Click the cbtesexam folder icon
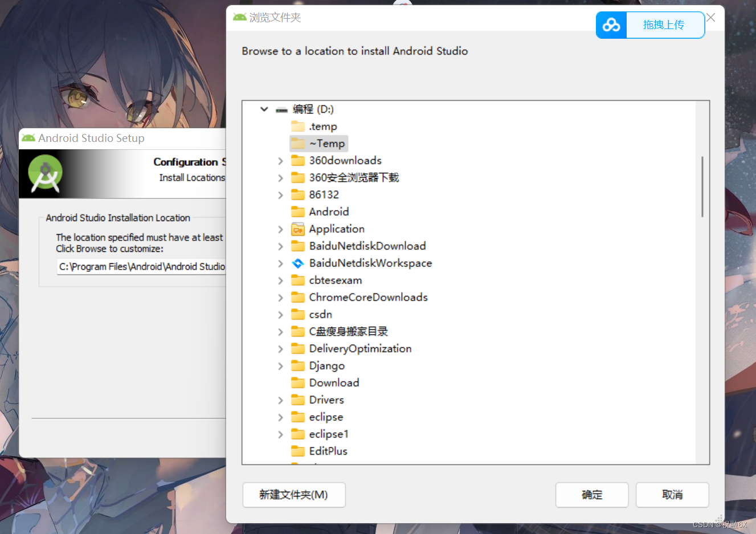This screenshot has height=534, width=756. click(298, 280)
